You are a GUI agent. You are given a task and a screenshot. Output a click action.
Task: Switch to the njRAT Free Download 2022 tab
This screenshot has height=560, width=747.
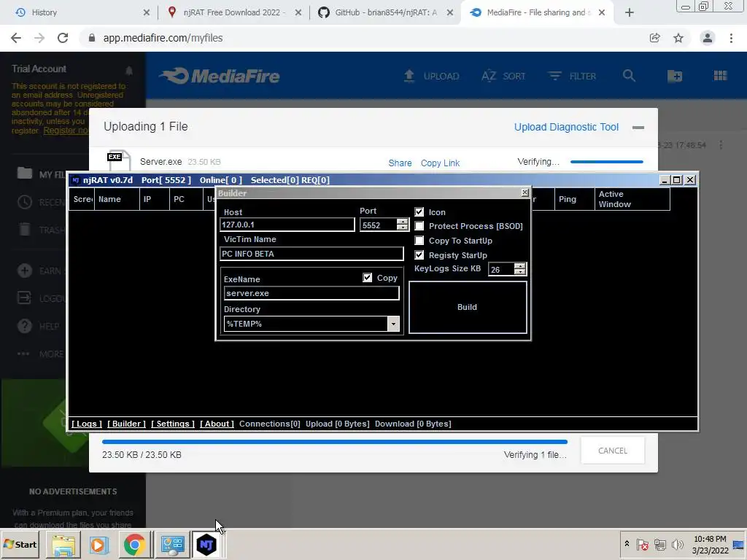233,12
